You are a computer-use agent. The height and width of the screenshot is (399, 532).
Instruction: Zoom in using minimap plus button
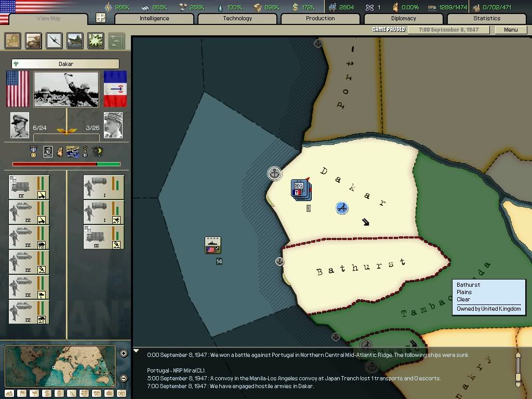tap(124, 354)
